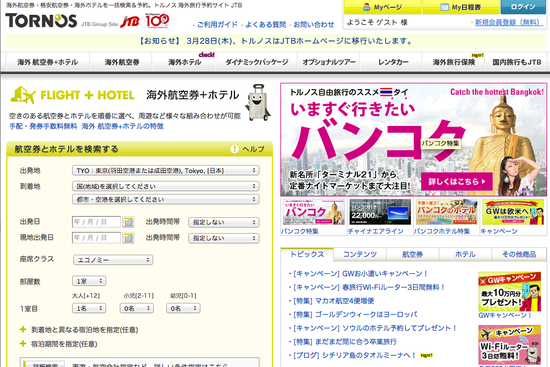Switch to the トピックス tab
The width and height of the screenshot is (550, 367).
click(x=307, y=254)
